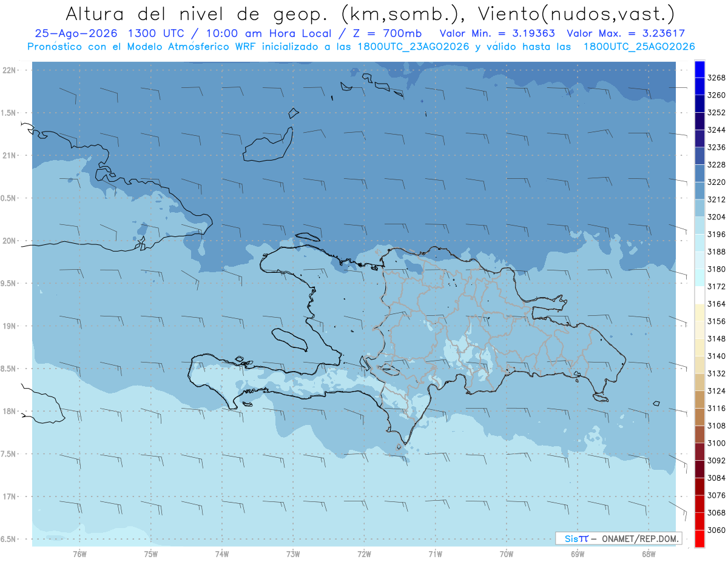
Task: Click the '72W' longitude label
Action: pos(364,554)
